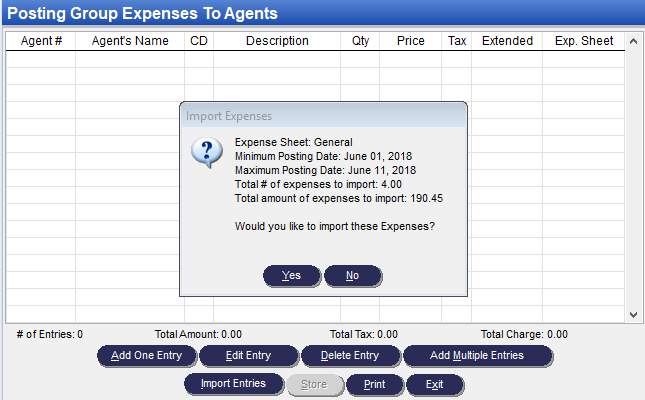This screenshot has height=400, width=645.
Task: Click the Agent # column header
Action: coord(41,41)
